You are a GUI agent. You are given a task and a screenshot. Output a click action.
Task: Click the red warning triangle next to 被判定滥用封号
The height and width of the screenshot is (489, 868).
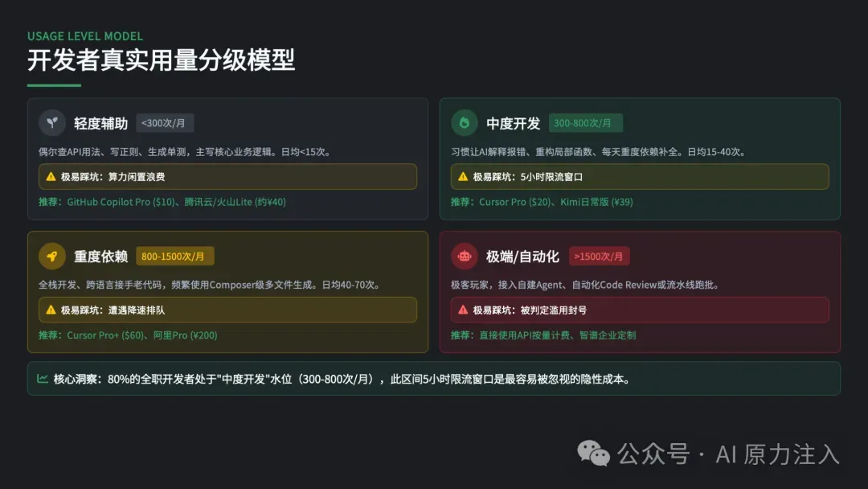[463, 310]
